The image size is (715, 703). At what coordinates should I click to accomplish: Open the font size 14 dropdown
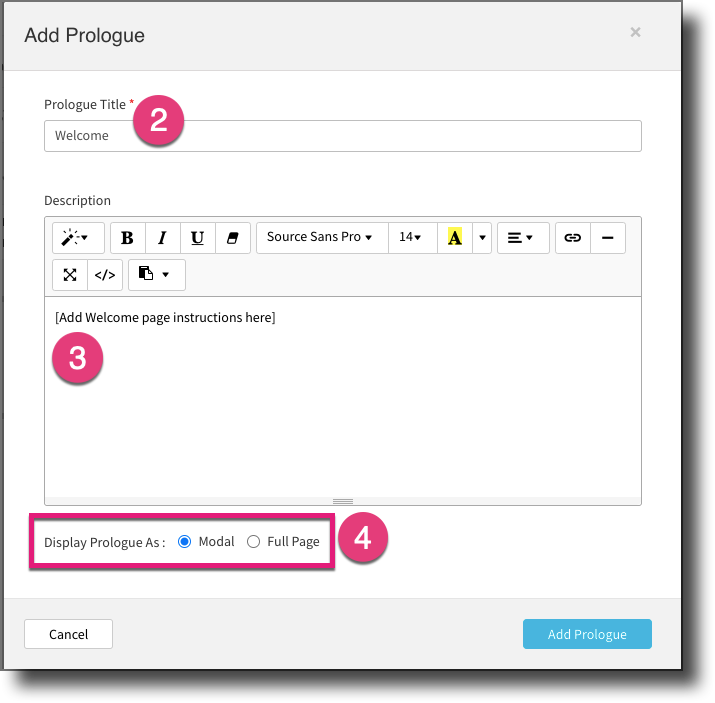413,238
